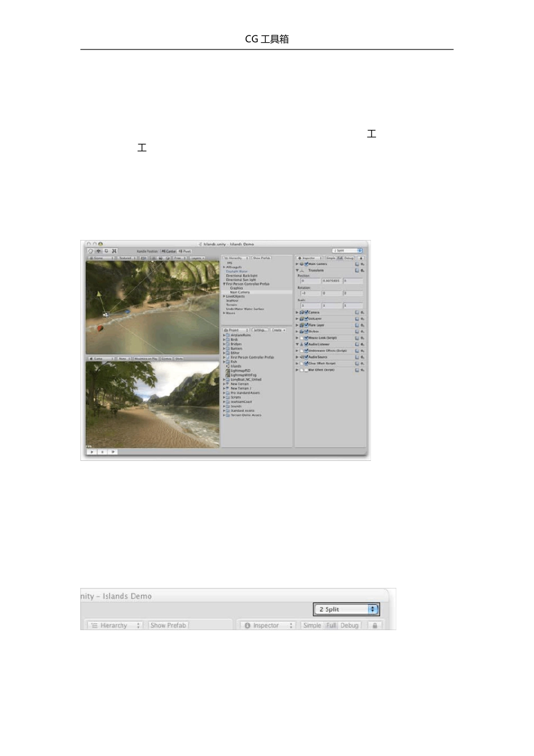534x756 pixels.
Task: Open help icon for Glow Effect (Script)
Action: [357, 363]
